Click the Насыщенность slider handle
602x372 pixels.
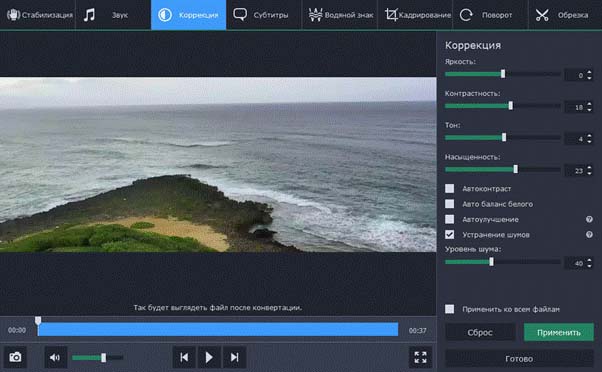[516, 169]
